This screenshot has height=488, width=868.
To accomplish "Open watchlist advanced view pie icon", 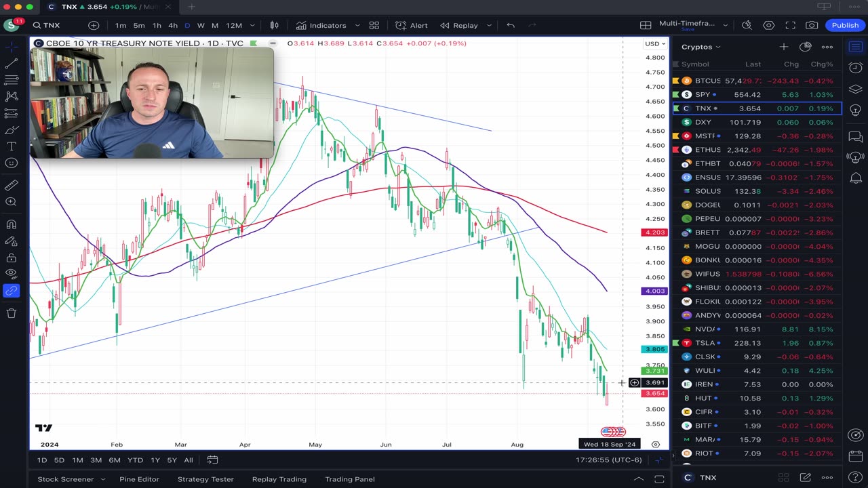I will point(805,47).
